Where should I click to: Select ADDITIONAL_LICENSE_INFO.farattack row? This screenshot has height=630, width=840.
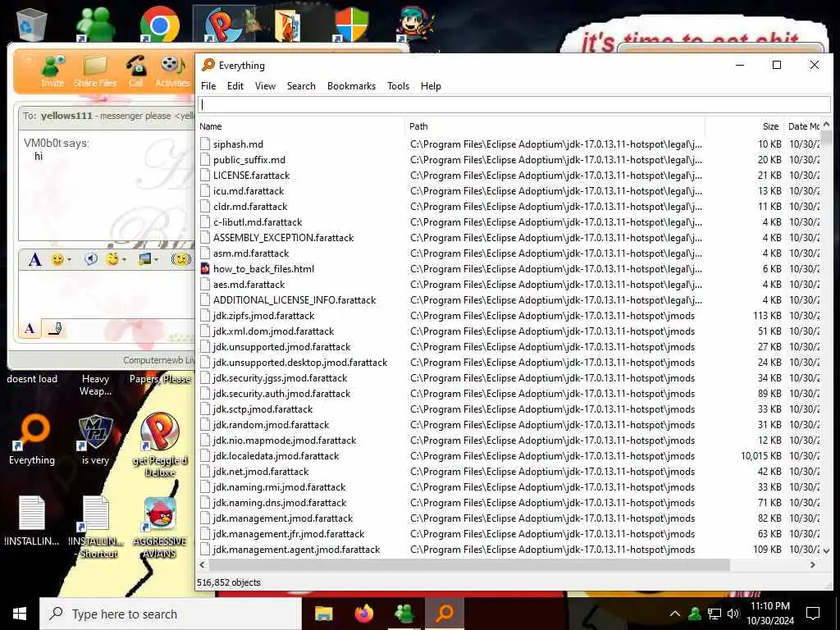click(x=509, y=300)
